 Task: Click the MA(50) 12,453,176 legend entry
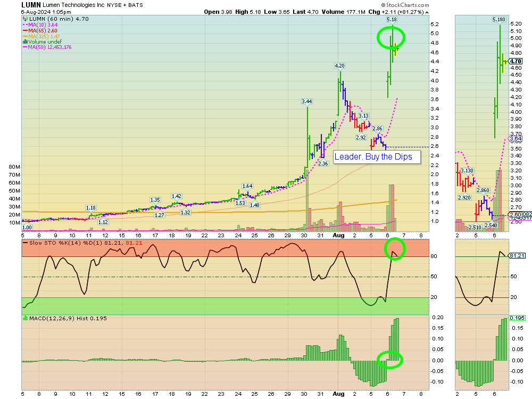point(47,47)
